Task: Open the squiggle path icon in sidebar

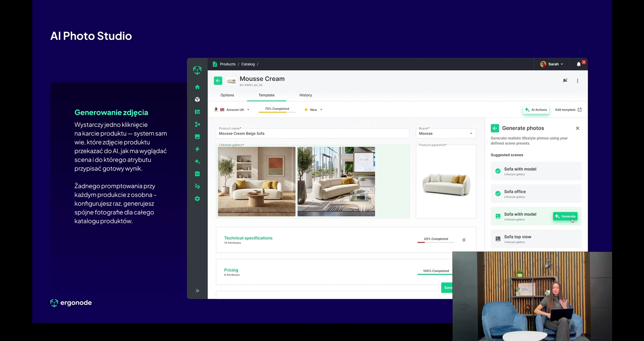Action: tap(197, 186)
